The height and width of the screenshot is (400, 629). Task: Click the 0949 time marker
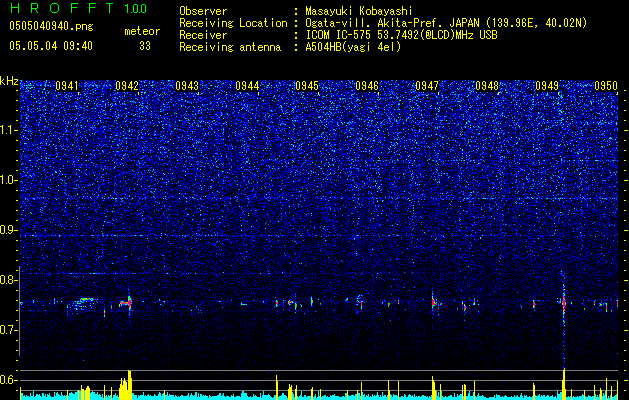point(547,86)
